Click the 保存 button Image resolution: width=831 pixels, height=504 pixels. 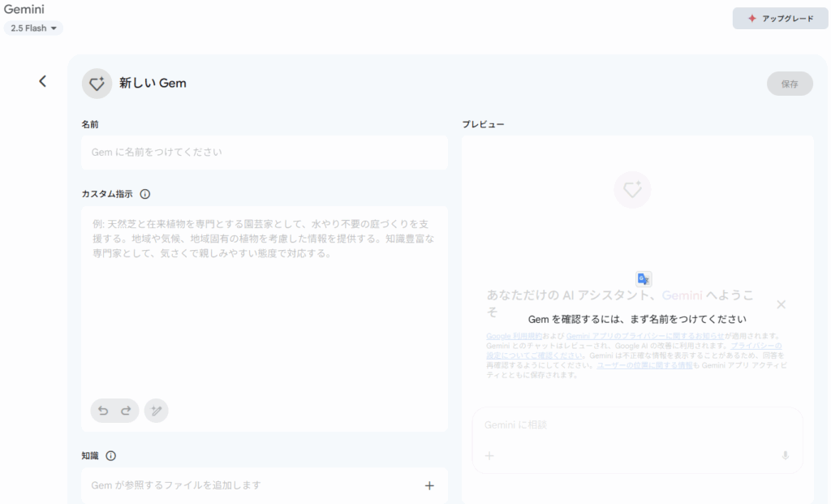click(x=790, y=84)
